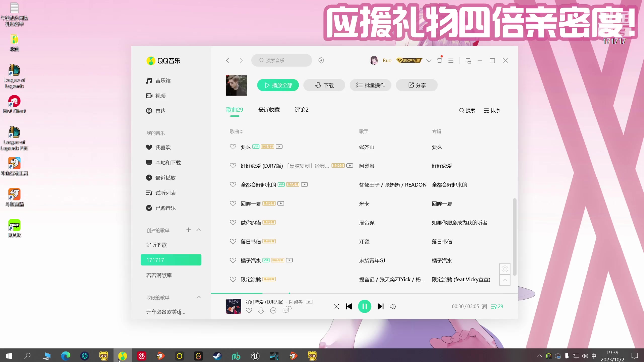Open the account dropdown next to SVIP badge
This screenshot has width=644, height=362.
point(429,61)
